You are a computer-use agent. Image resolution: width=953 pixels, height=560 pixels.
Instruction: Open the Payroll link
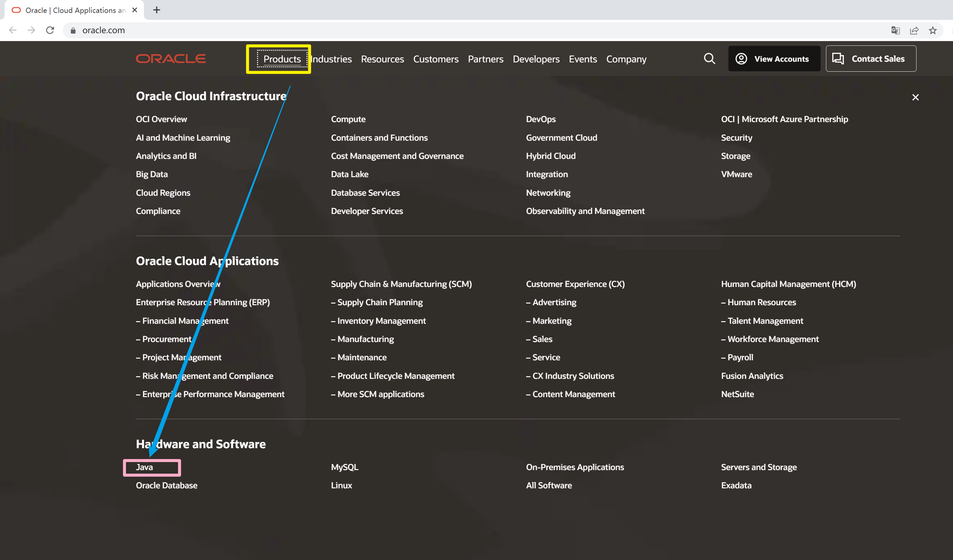click(737, 357)
